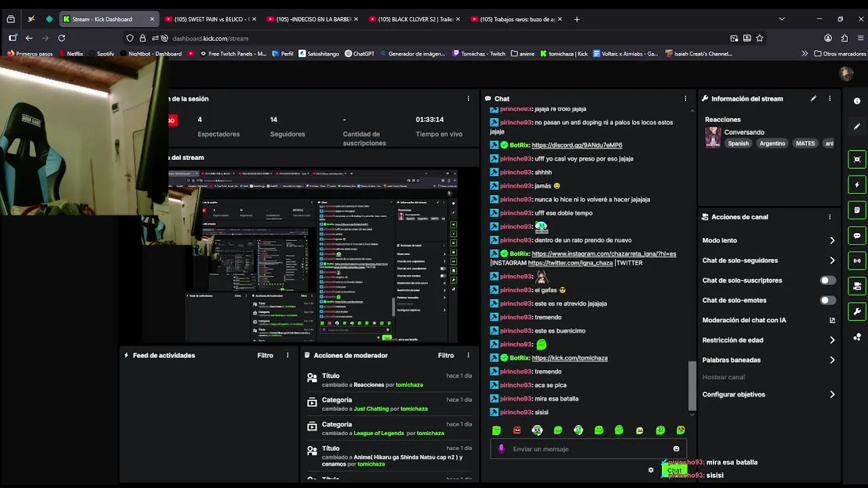This screenshot has width=868, height=488.
Task: Open the browser tab list dropdown
Action: (781, 19)
